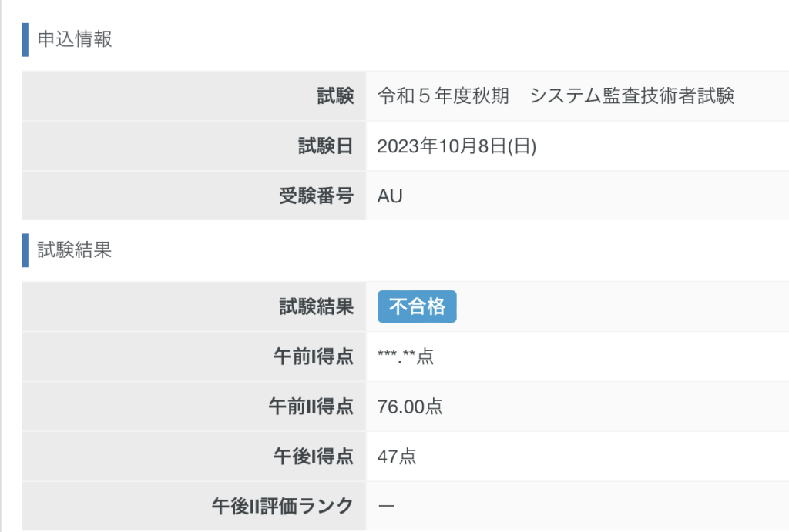The height and width of the screenshot is (532, 789).
Task: Select the 試験結果 label in the table row
Action: point(316,306)
